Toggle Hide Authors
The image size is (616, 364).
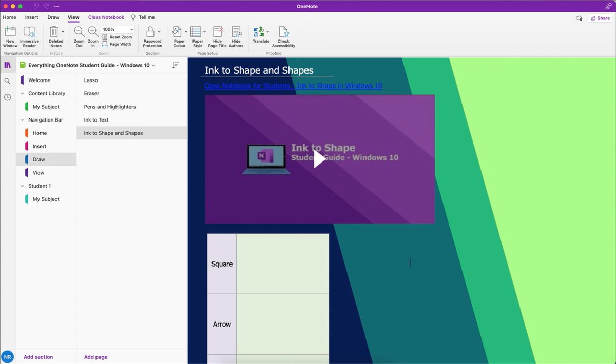coord(236,36)
